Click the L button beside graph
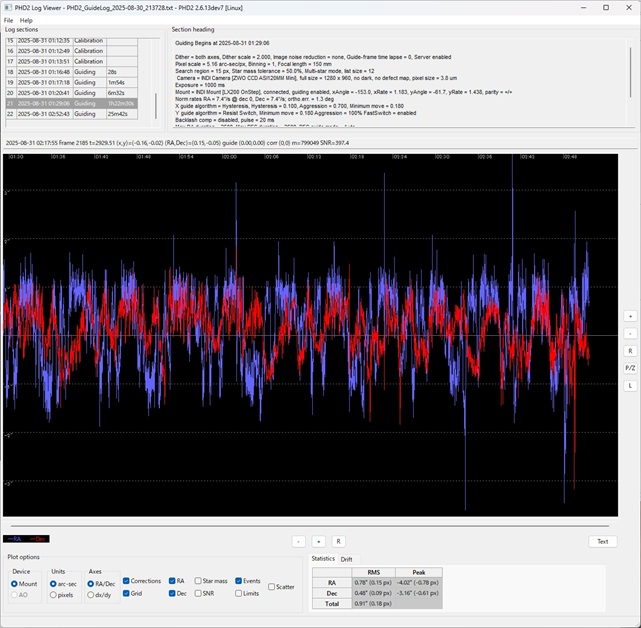Screen dimensions: 641x628 tap(630, 385)
